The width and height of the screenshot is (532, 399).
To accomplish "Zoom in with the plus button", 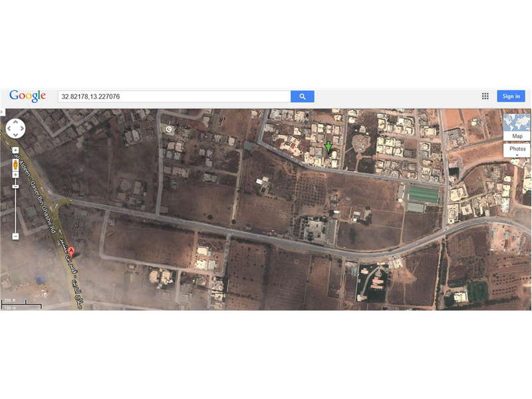I will [15, 174].
